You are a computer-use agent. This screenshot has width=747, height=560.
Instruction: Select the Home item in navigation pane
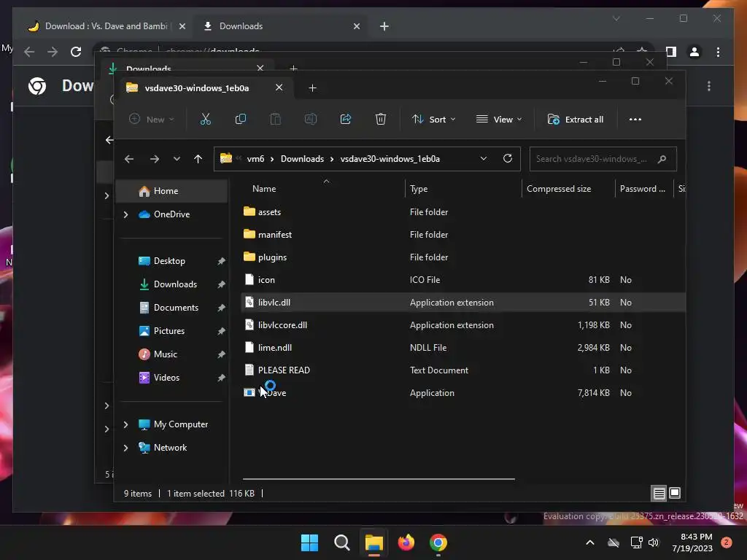[172, 191]
